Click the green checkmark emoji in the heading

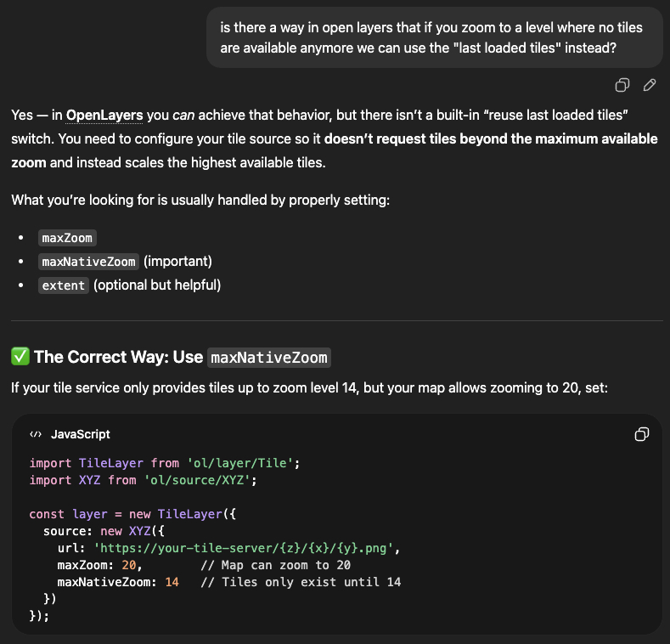point(20,358)
